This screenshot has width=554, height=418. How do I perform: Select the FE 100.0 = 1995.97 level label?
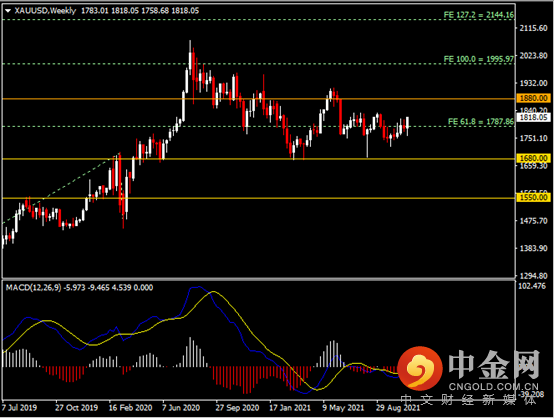click(x=479, y=59)
